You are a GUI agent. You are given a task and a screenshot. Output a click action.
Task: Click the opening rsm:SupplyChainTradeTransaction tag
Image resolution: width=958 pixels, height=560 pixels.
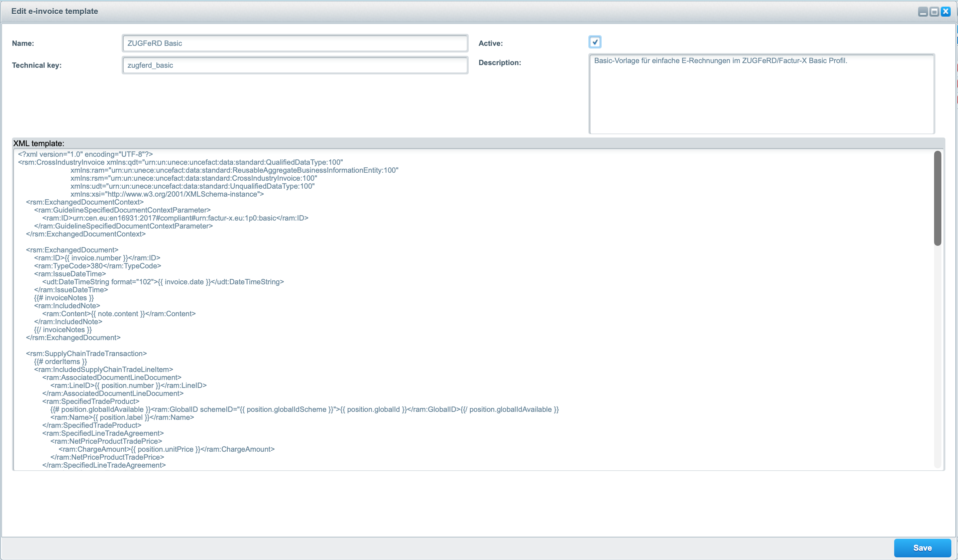[86, 354]
